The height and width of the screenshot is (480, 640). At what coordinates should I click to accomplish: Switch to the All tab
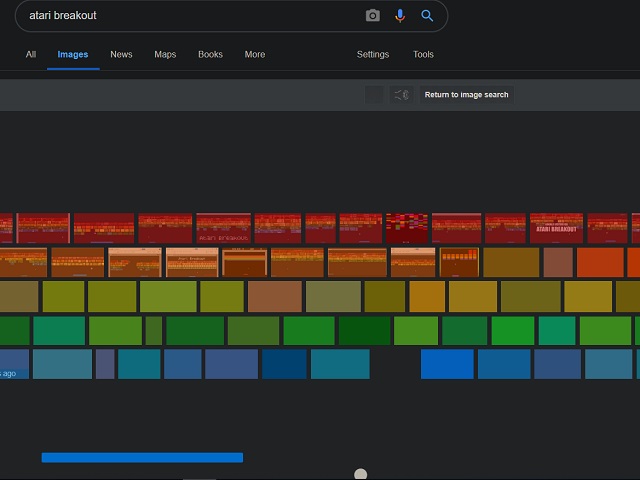(x=31, y=54)
